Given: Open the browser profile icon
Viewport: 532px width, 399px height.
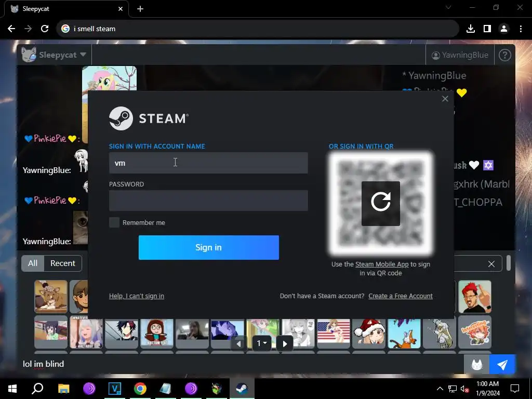Looking at the screenshot, I should point(504,29).
